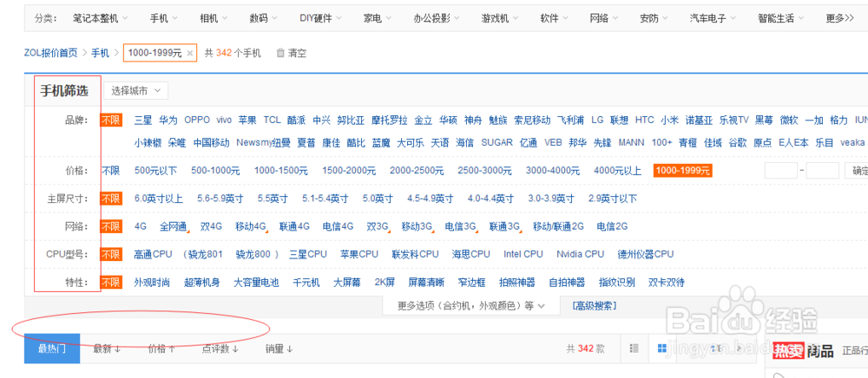Viewport: 868px width, 378px height.
Task: Open the 网络 category dropdown in top bar
Action: (x=604, y=18)
